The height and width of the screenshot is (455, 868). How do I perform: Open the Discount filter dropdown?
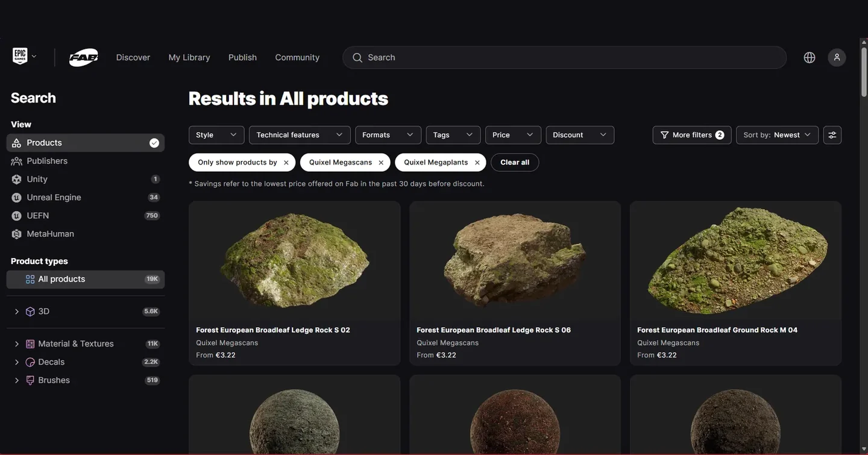580,135
